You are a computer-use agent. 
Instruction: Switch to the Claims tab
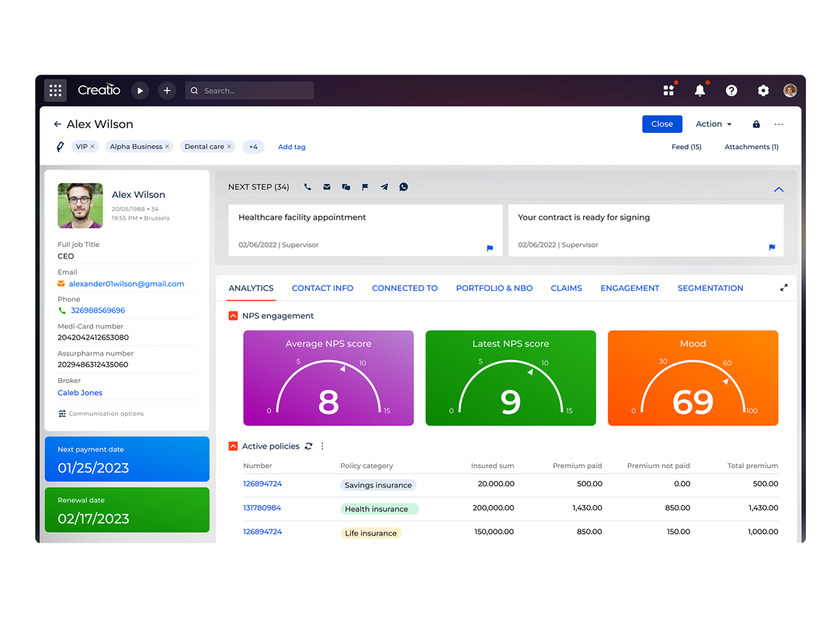point(566,288)
